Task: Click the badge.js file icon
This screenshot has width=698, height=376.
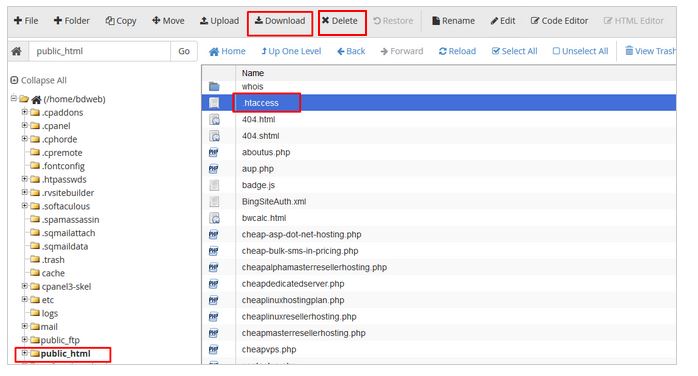Action: (x=215, y=185)
